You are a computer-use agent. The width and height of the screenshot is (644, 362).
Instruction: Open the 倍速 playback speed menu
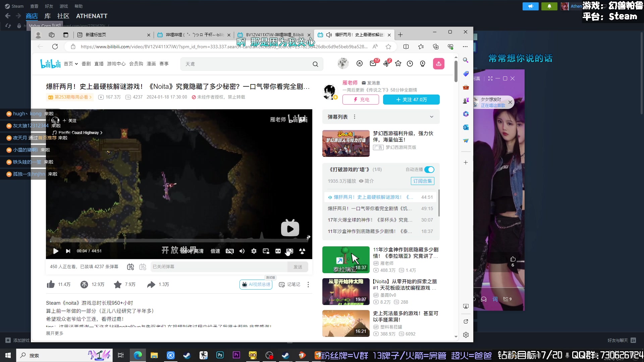tap(215, 251)
